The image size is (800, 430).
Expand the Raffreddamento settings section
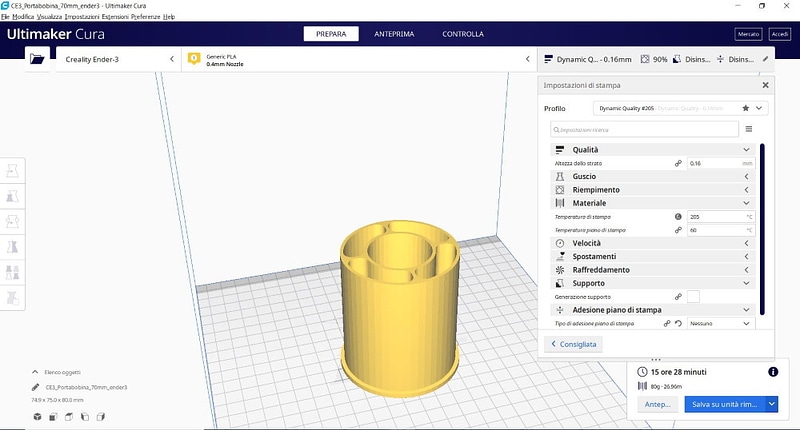pyautogui.click(x=653, y=270)
